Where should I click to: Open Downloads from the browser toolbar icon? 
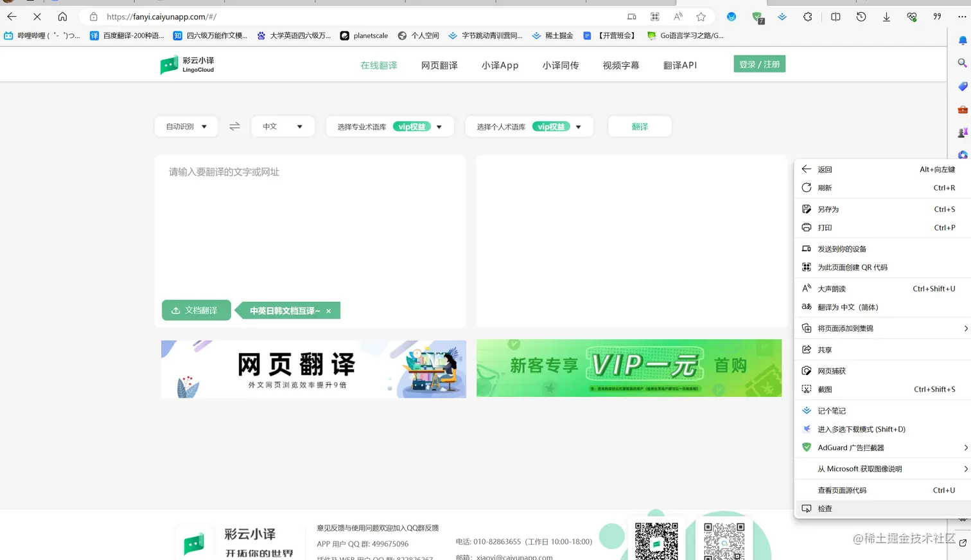[887, 17]
